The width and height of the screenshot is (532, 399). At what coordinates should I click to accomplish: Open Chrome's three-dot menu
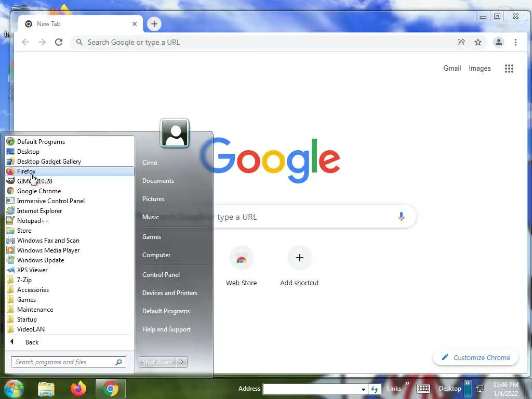tap(515, 42)
